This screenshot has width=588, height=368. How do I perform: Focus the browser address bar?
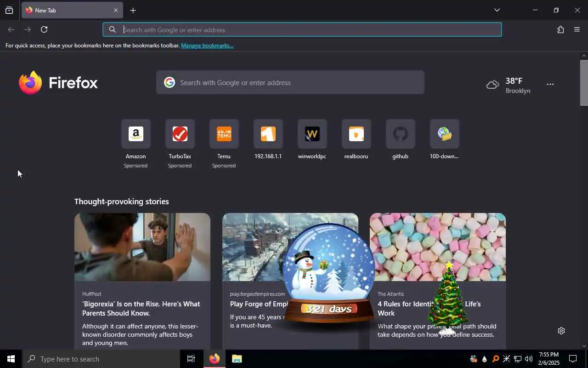302,29
